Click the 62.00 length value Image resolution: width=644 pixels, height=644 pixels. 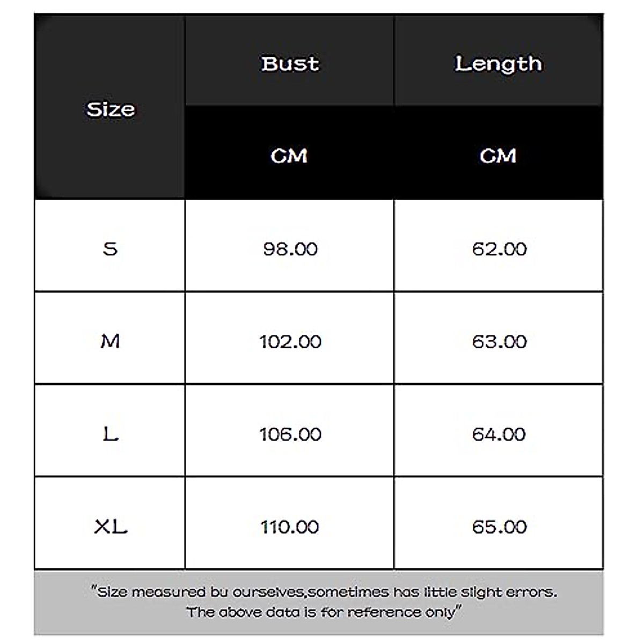pos(499,249)
